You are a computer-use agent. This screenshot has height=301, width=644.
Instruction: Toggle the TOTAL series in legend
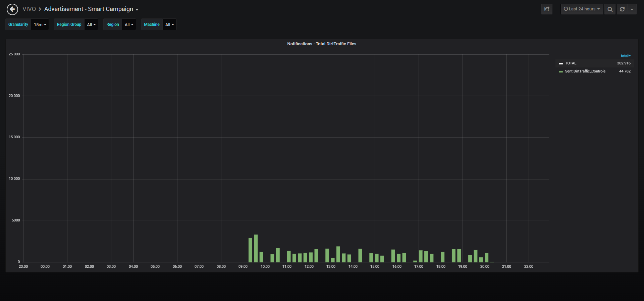pos(571,63)
